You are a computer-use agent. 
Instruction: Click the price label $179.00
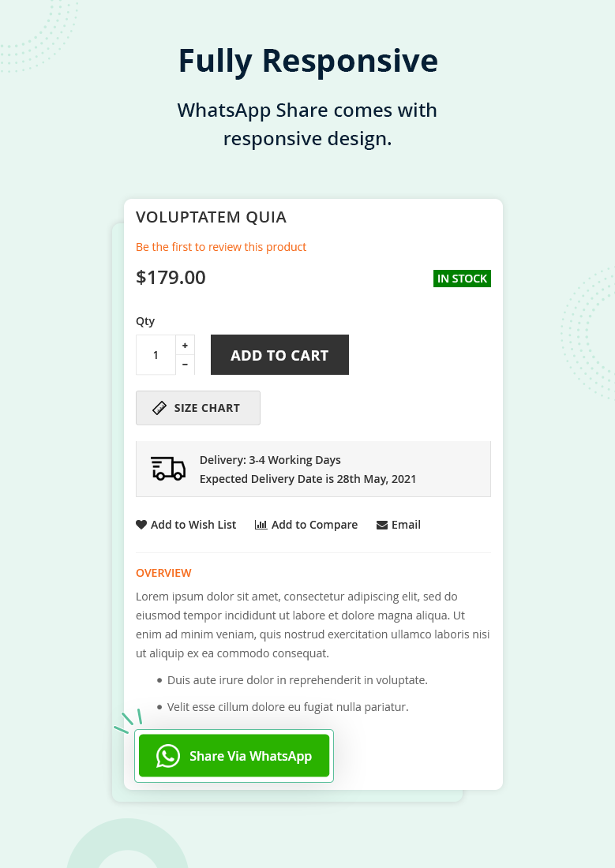tap(171, 277)
